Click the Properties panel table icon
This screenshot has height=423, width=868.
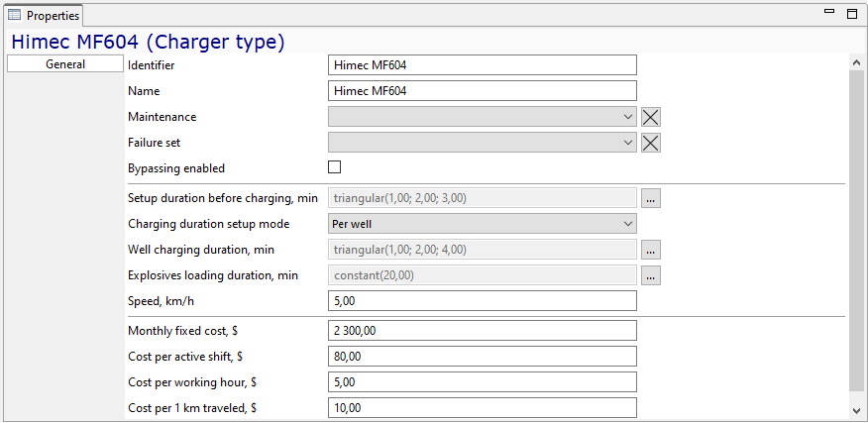(x=15, y=15)
